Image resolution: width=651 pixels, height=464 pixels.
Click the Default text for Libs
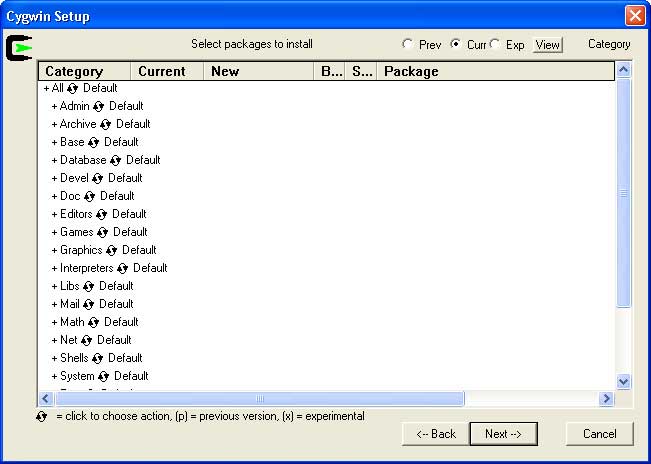(x=116, y=286)
